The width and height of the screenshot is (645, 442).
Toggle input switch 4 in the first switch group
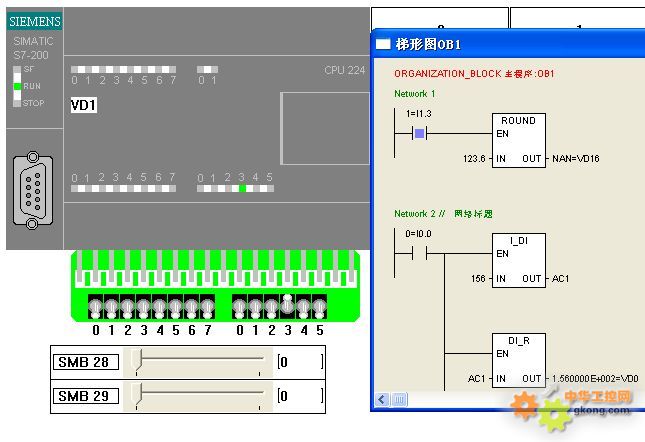[160, 308]
